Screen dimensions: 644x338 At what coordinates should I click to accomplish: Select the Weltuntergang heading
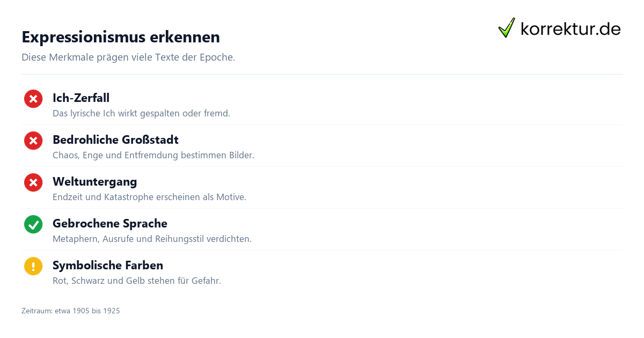point(95,181)
